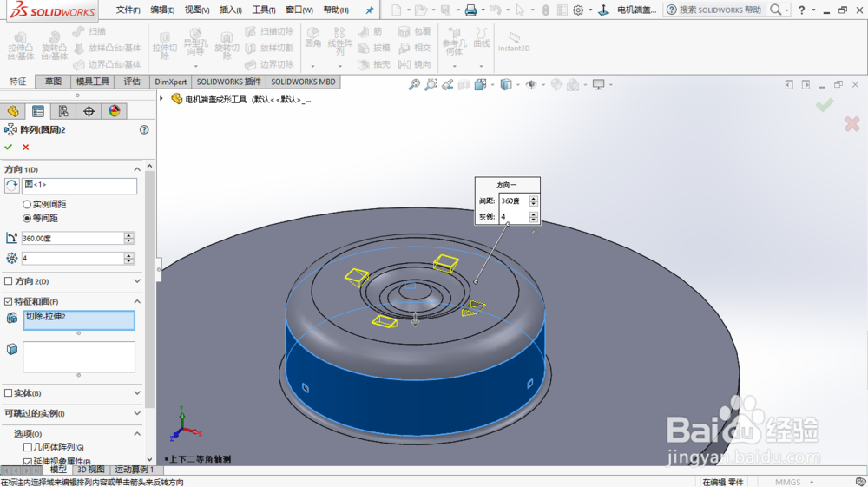Click the Section View icon
Viewport: 868px width, 487px height.
pyautogui.click(x=464, y=85)
